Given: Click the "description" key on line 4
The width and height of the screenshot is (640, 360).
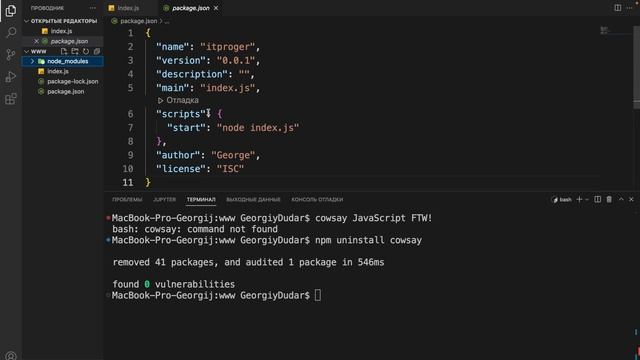Looking at the screenshot, I should point(192,74).
